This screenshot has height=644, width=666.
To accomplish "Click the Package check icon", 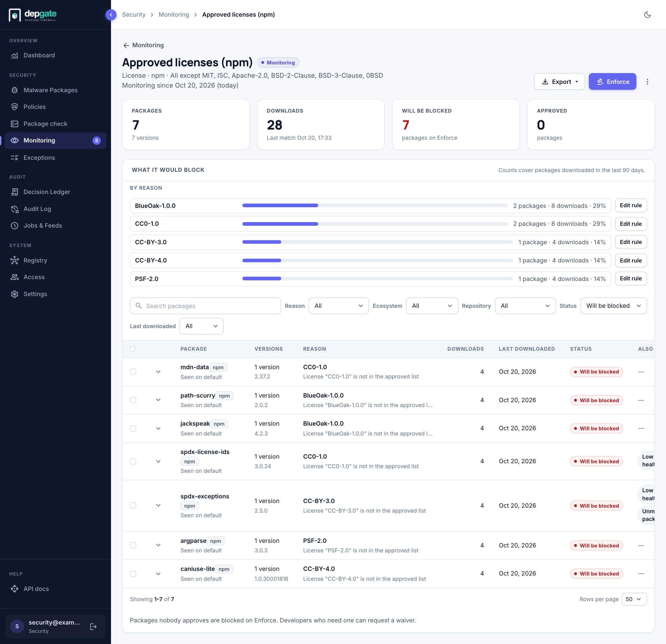I will [14, 124].
